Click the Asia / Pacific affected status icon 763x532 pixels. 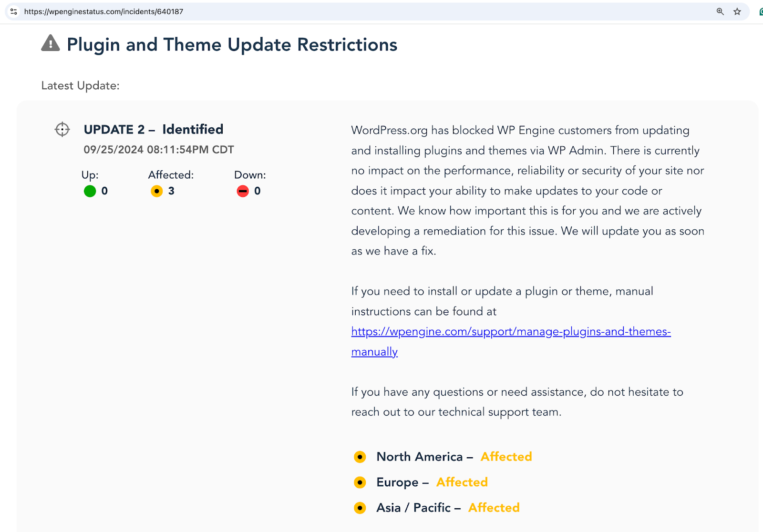[360, 508]
